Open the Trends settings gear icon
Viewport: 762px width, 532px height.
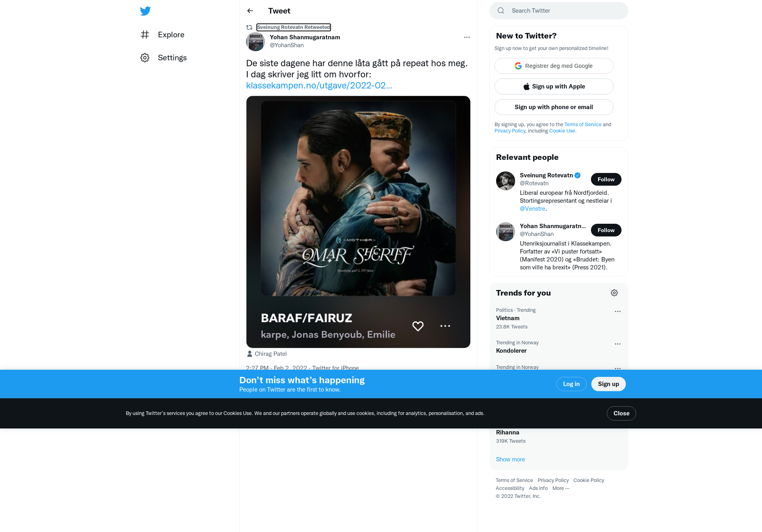point(614,293)
